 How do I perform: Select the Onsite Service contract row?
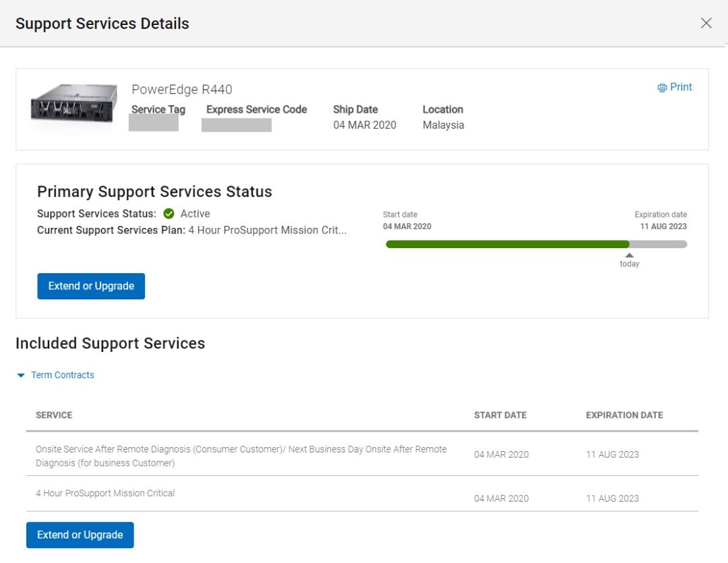click(x=241, y=454)
